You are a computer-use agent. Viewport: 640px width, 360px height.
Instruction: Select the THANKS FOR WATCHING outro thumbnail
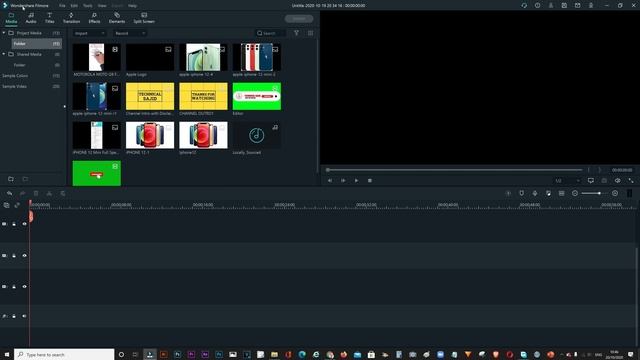[x=203, y=96]
